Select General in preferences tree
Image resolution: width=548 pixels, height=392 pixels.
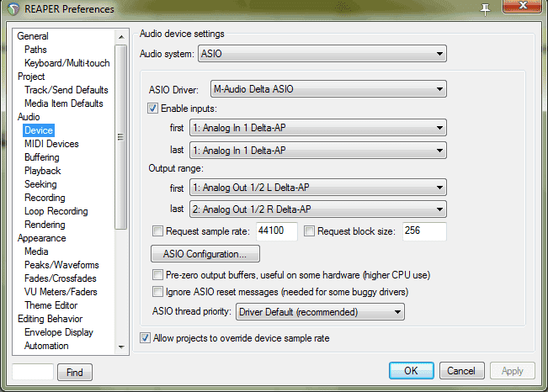pos(33,36)
